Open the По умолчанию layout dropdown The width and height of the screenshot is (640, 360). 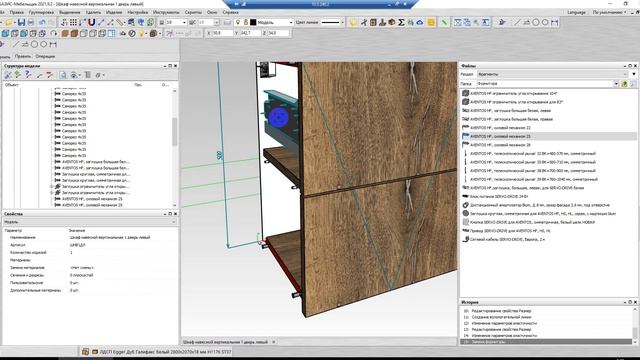tap(610, 12)
